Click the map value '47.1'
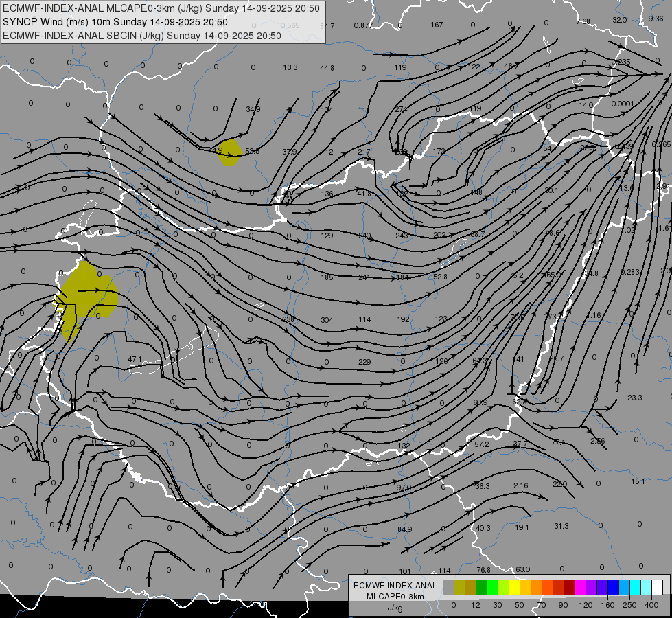 pyautogui.click(x=135, y=359)
